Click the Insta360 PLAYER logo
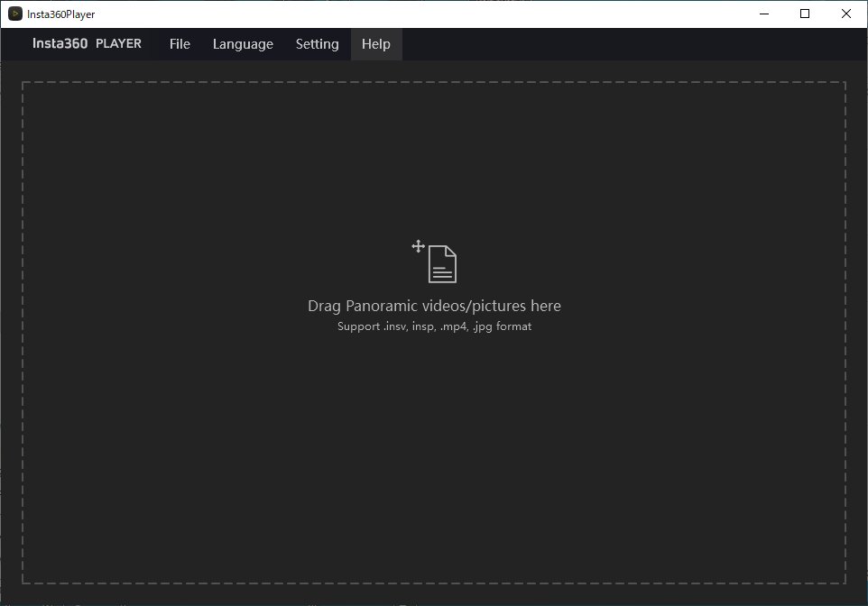868x606 pixels. coord(87,43)
